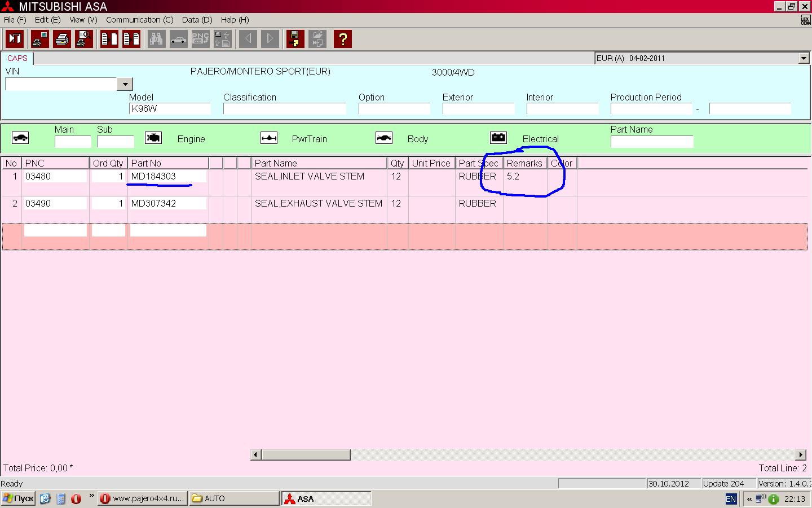Click the horizontal scrollbar right arrow

click(x=801, y=455)
